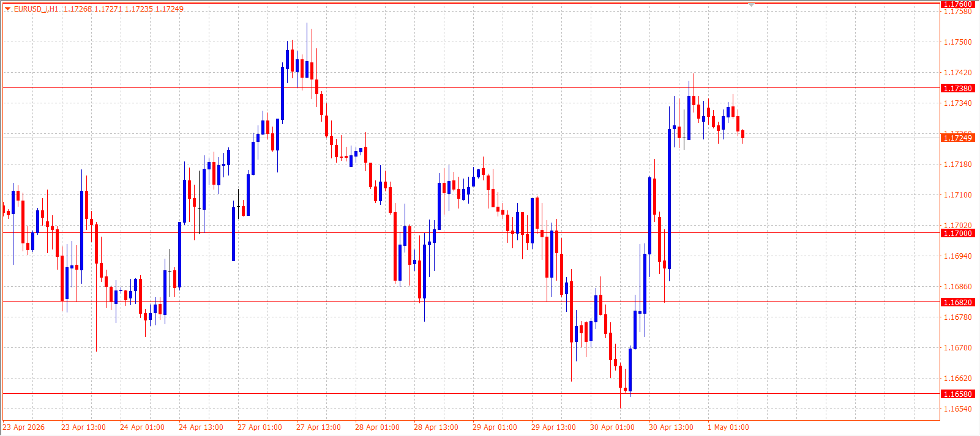Click the 1 May 01:00 time label

[x=728, y=427]
